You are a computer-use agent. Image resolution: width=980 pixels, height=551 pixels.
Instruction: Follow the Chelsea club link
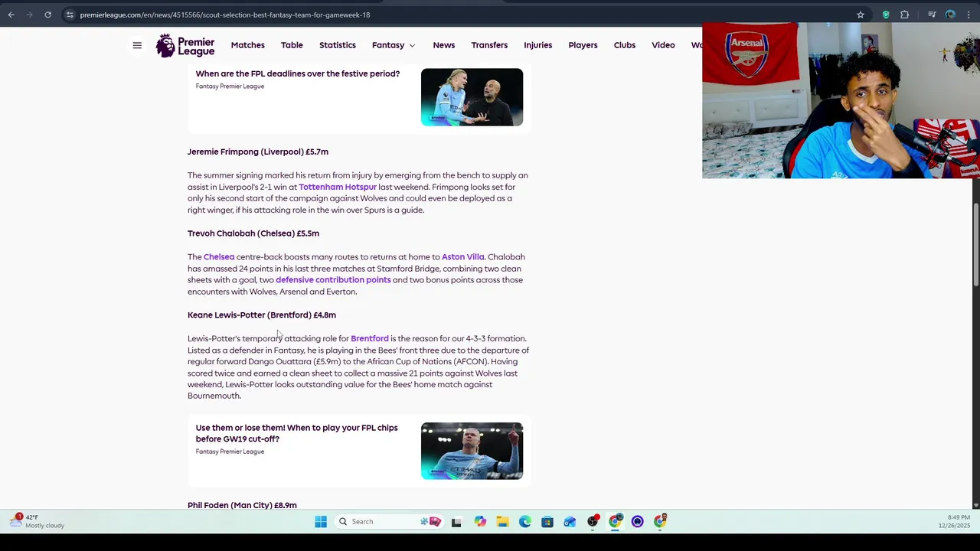click(219, 257)
